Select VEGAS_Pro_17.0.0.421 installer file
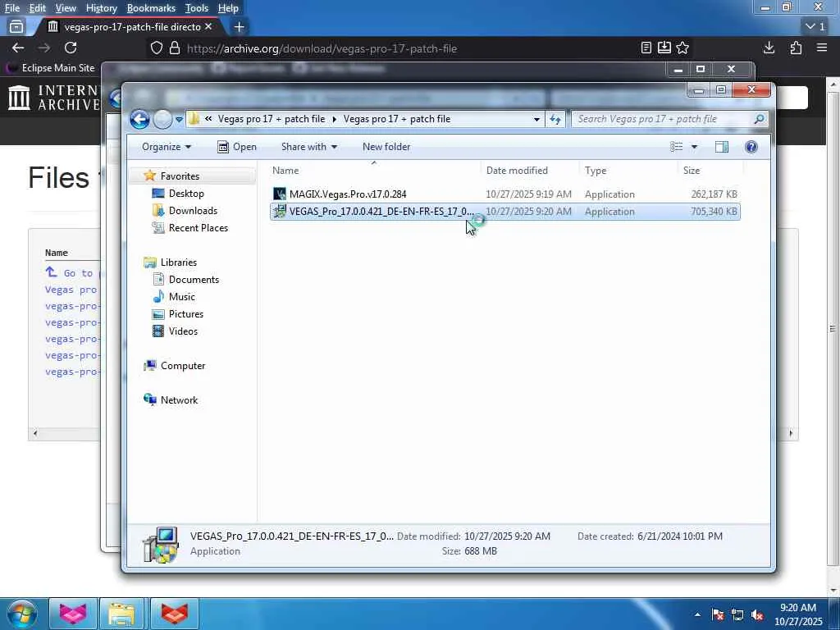Screen dimensions: 840x630 [505, 212]
